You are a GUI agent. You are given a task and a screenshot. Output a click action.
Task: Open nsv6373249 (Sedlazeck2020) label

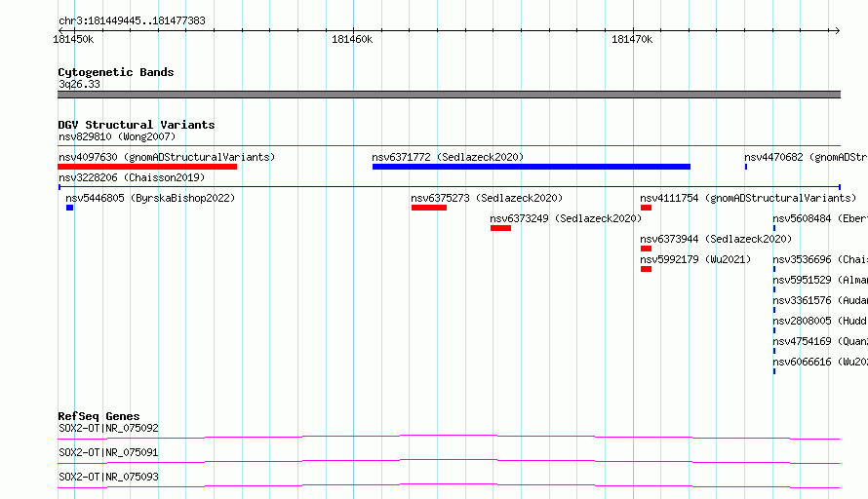click(x=566, y=218)
